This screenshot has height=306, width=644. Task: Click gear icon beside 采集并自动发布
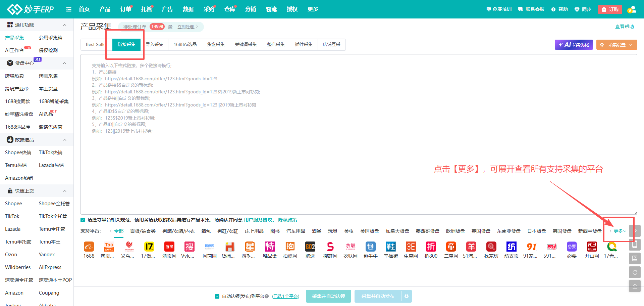click(407, 296)
